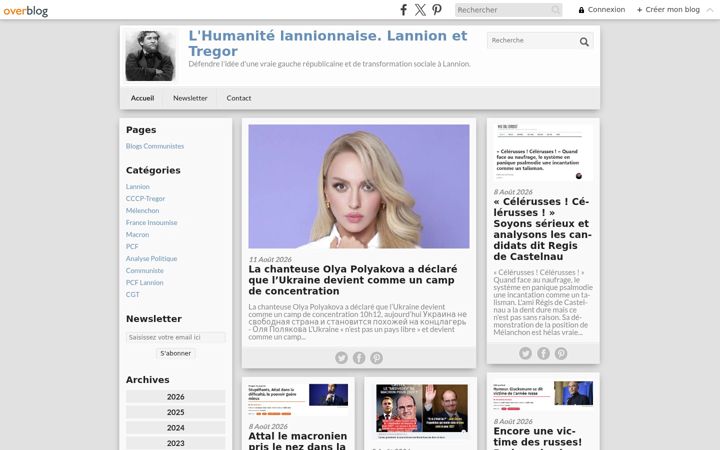Click the Olya Polyakova article excerpt text
This screenshot has width=720, height=450.
[358, 321]
